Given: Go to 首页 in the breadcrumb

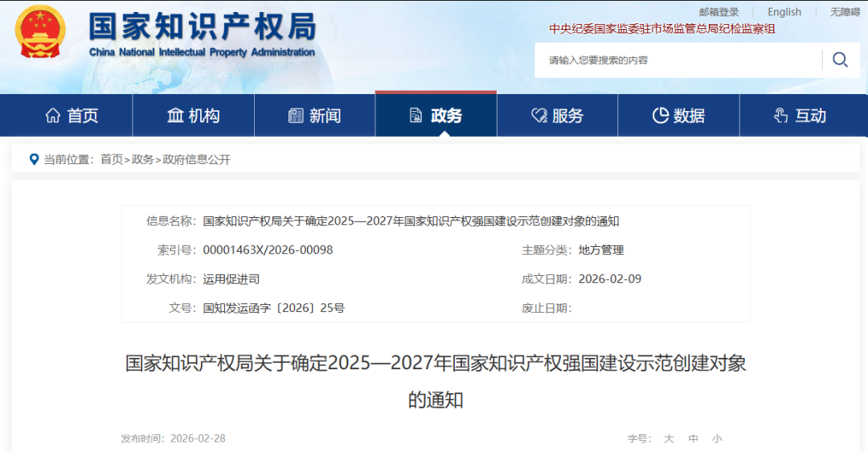Looking at the screenshot, I should pos(112,159).
